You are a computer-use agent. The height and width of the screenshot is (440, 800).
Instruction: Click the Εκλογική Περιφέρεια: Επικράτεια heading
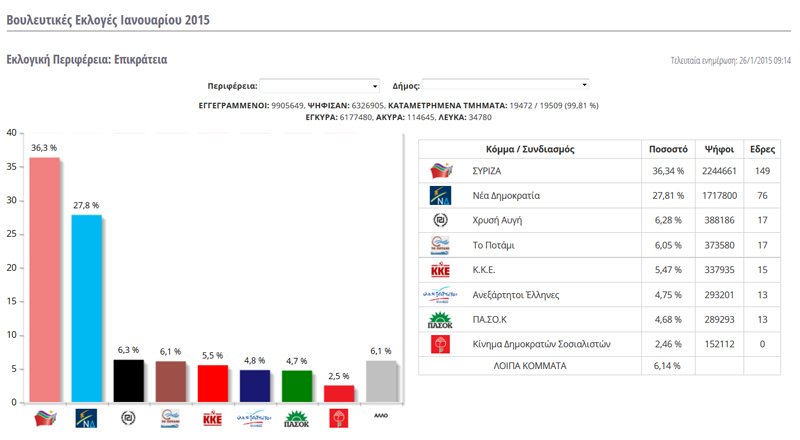(87, 60)
